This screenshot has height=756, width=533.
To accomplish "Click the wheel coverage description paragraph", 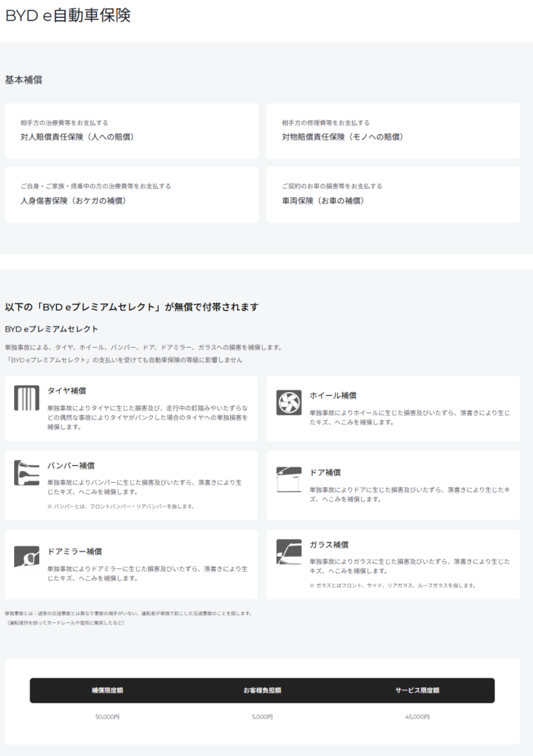I will coord(410,418).
